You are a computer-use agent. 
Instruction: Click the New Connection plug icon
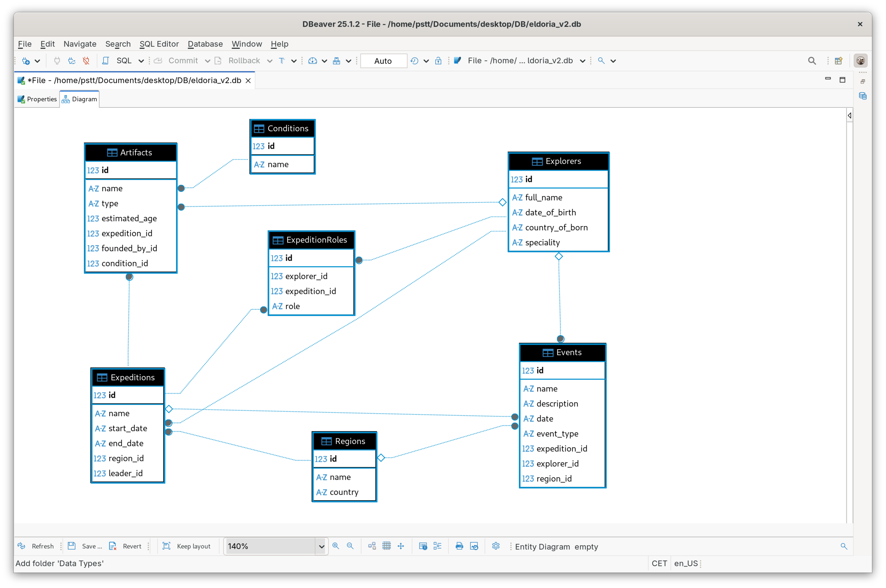pyautogui.click(x=26, y=61)
